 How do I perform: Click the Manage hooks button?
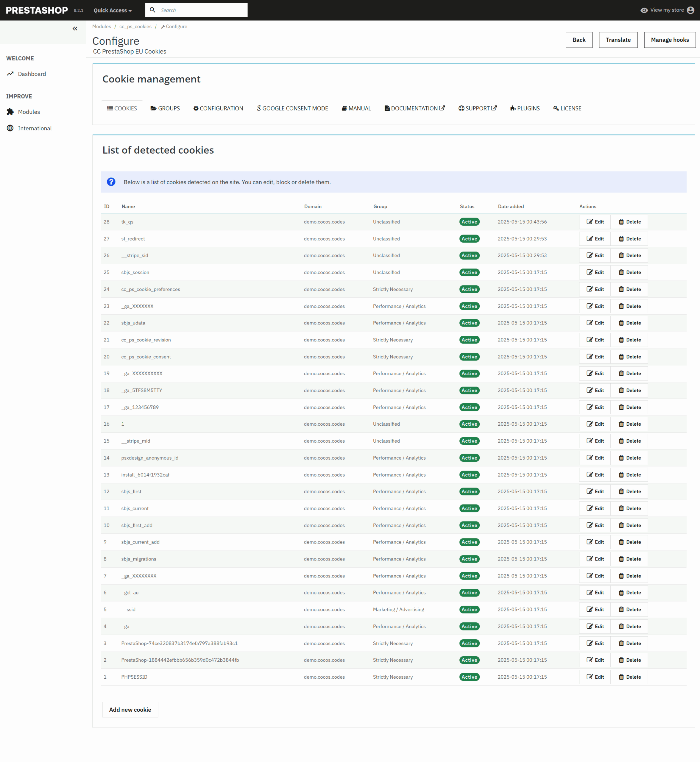pos(669,40)
